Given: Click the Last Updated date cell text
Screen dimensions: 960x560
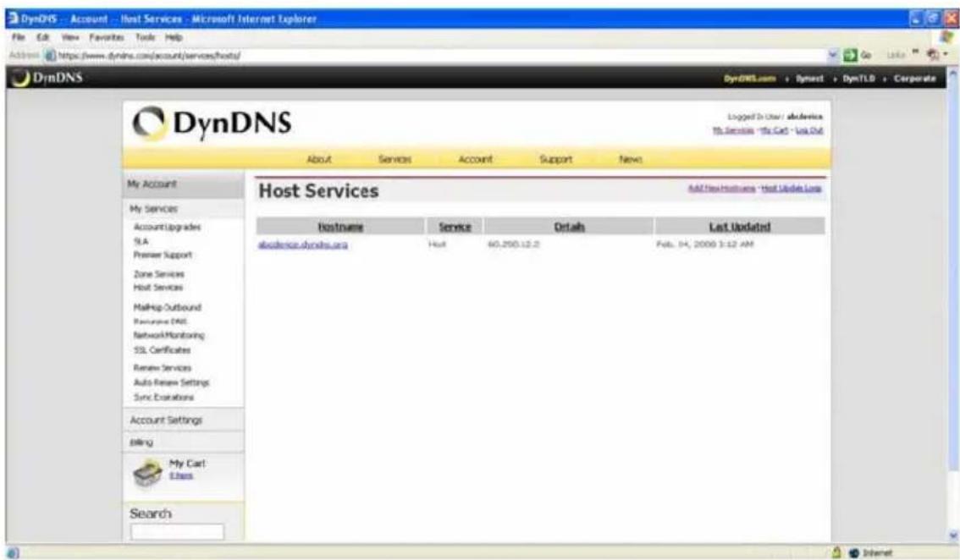Looking at the screenshot, I should coord(705,244).
